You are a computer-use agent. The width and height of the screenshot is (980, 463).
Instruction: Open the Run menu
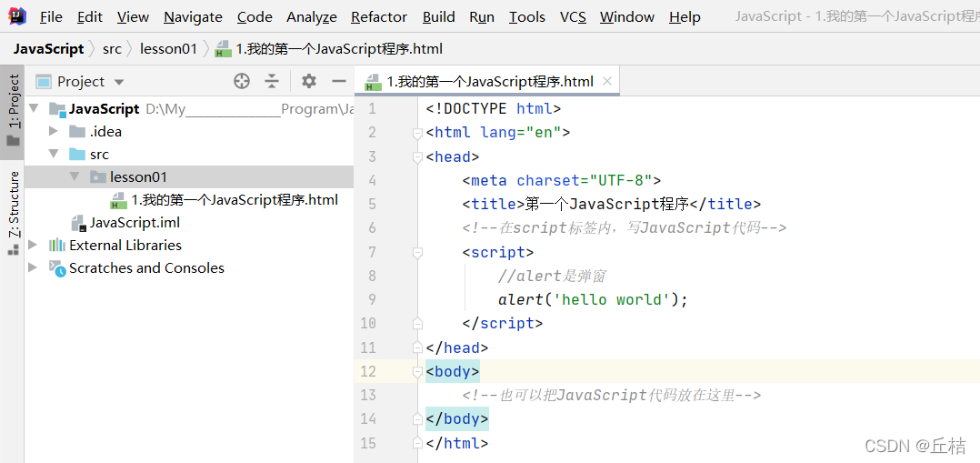[482, 17]
